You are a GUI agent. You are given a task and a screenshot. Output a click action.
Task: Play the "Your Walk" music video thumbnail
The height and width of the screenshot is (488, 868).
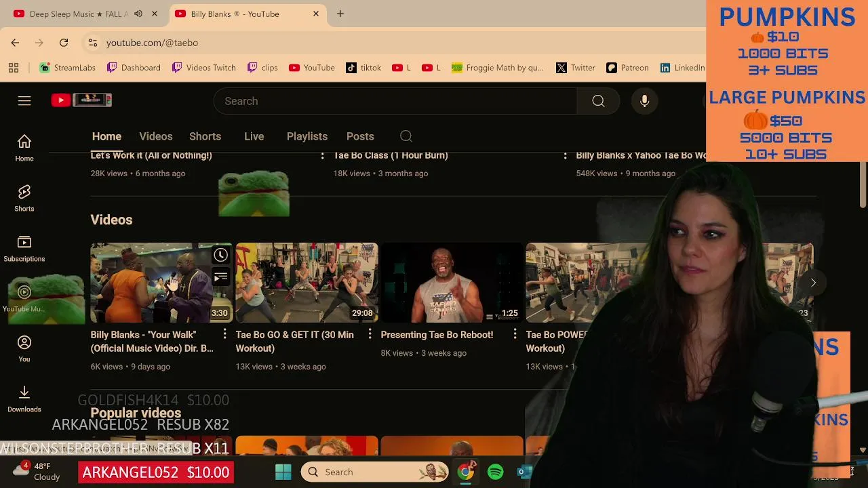(x=161, y=283)
